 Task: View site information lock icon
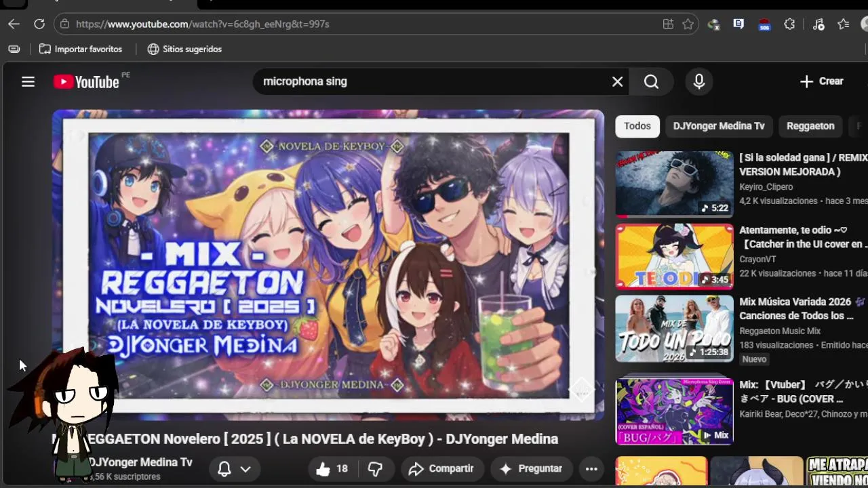64,24
